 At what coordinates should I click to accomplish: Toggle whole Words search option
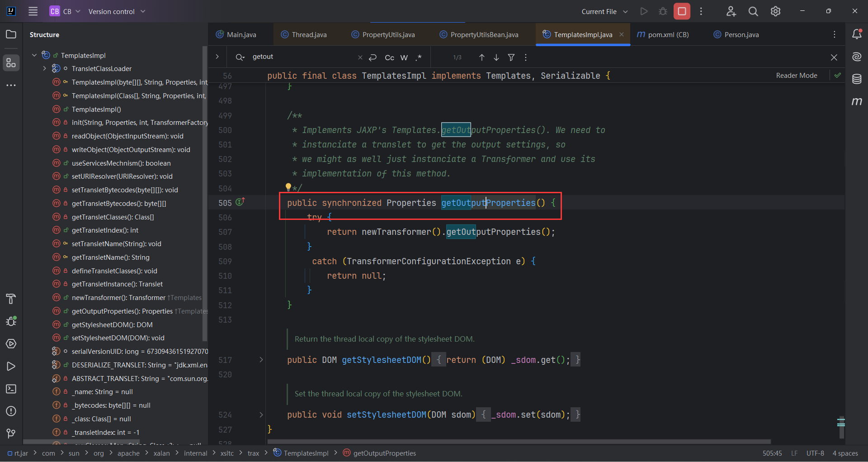404,57
